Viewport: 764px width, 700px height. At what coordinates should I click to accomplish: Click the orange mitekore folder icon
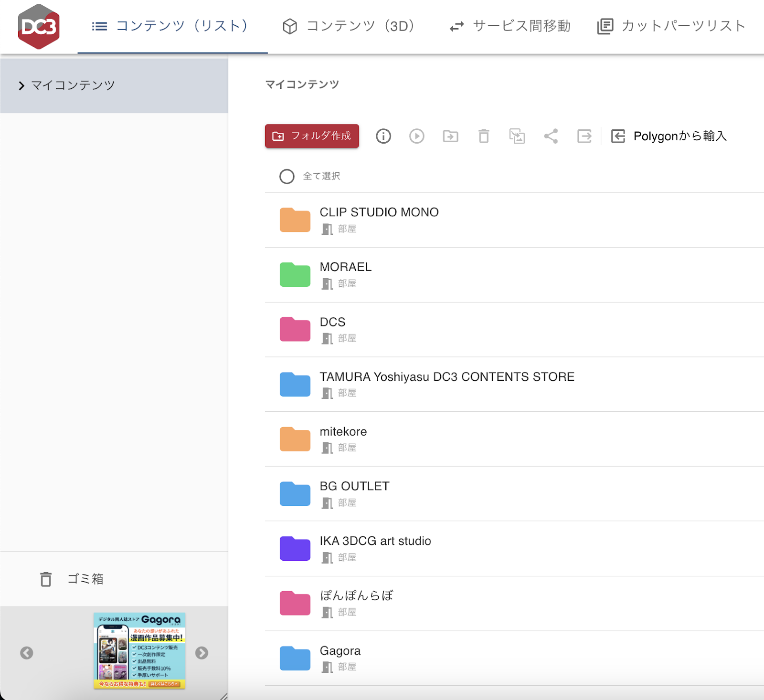(295, 439)
